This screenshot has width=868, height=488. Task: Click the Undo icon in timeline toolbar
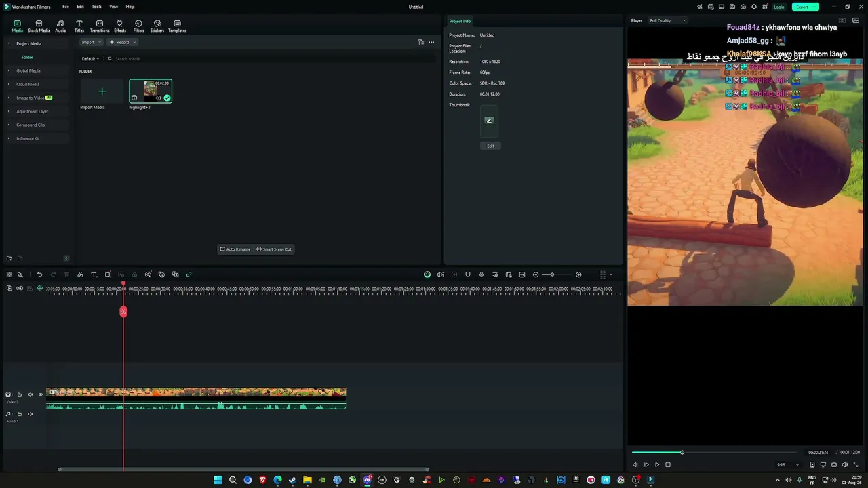[x=39, y=274]
